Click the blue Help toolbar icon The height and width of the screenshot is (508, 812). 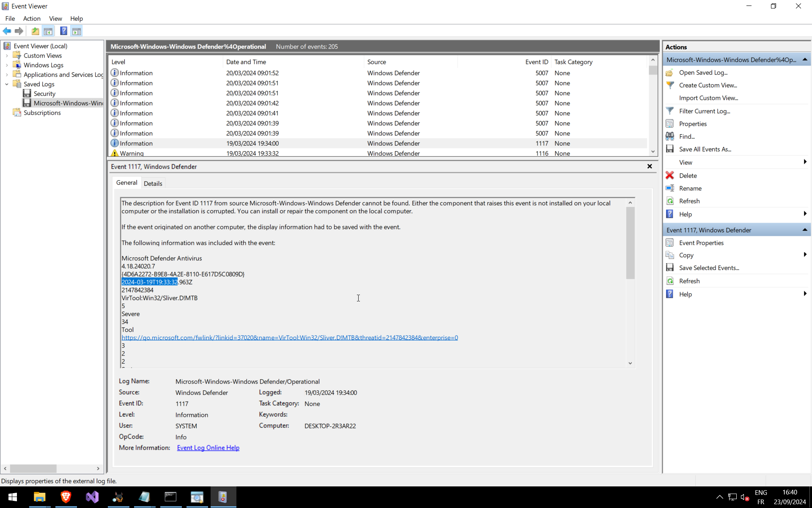click(63, 31)
